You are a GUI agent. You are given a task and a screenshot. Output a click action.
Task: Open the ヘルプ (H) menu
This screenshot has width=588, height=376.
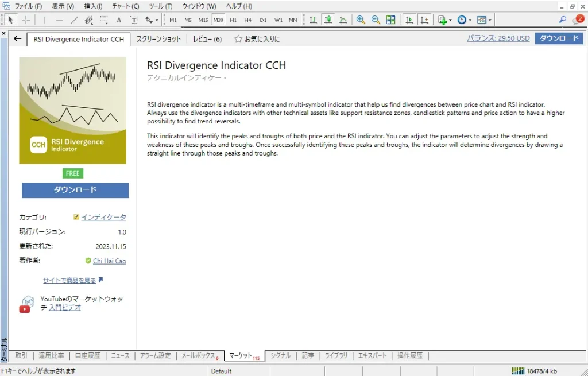(239, 6)
